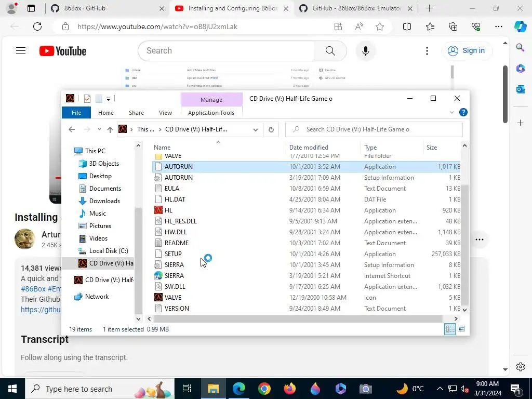The image size is (532, 399).
Task: Open the Share ribbon tab
Action: (x=136, y=113)
